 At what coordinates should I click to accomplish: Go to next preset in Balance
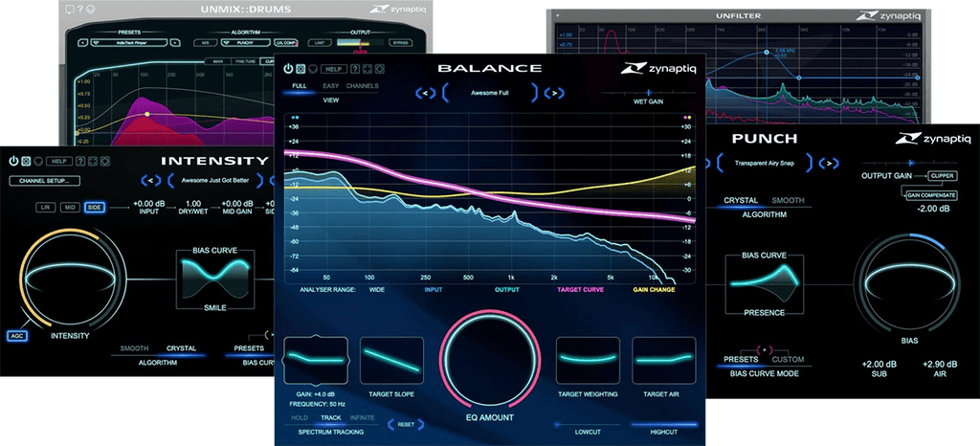click(x=554, y=93)
